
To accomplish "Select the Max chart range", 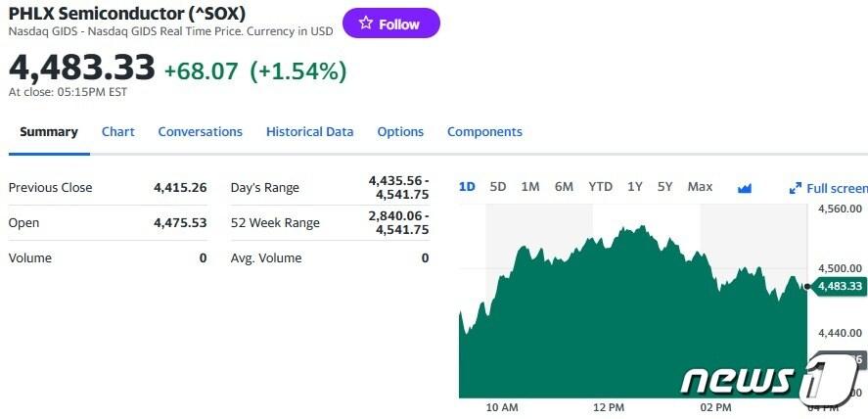I will [x=700, y=187].
